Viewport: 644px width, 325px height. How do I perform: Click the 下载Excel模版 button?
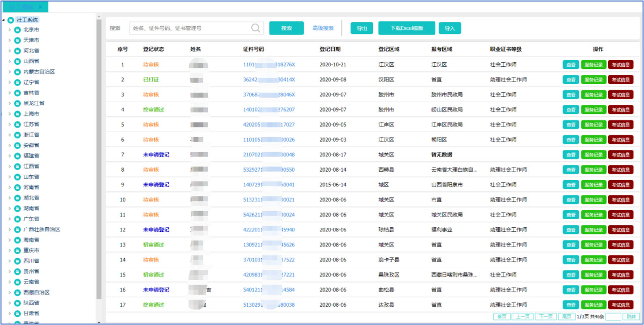(406, 28)
